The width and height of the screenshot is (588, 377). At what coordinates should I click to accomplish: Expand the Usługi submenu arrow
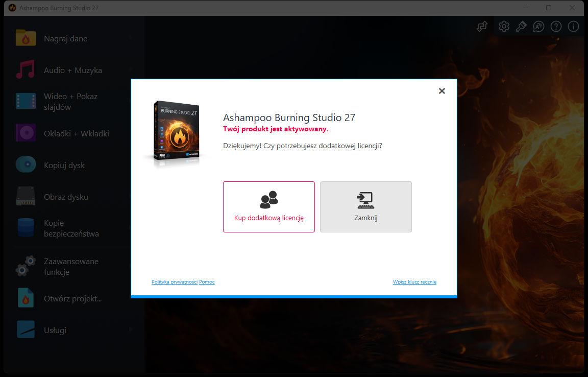coord(131,329)
